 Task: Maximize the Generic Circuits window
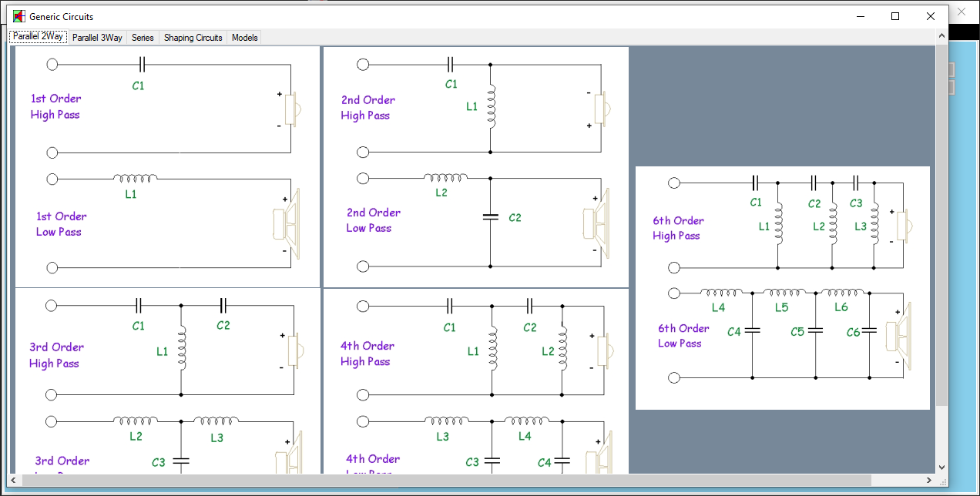click(x=895, y=16)
